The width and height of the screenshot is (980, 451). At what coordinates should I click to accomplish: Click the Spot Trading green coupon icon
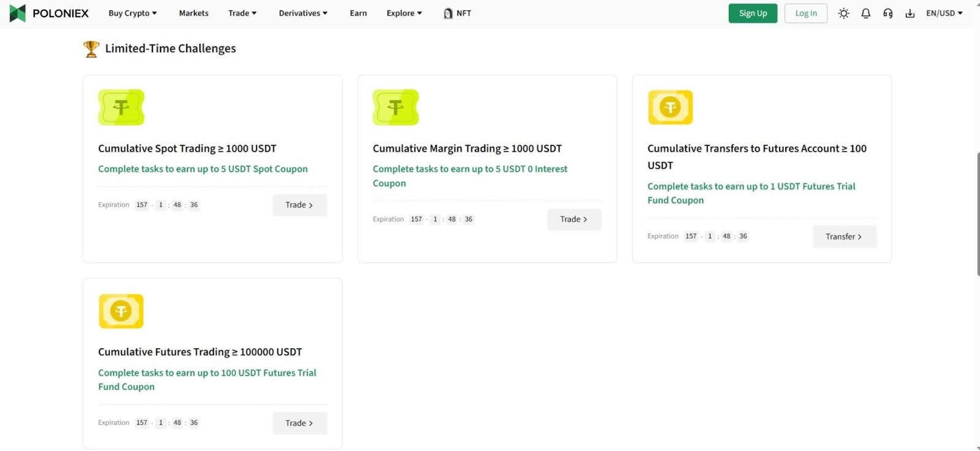[121, 108]
